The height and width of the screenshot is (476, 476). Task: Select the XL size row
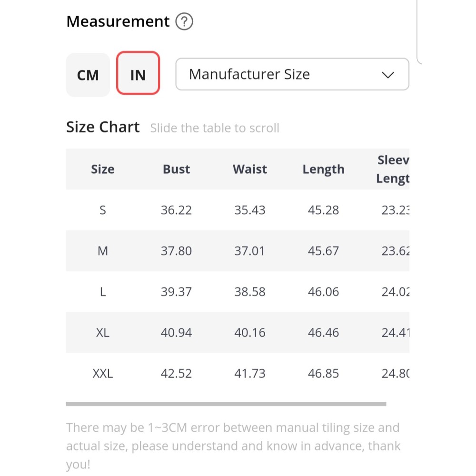pos(103,333)
